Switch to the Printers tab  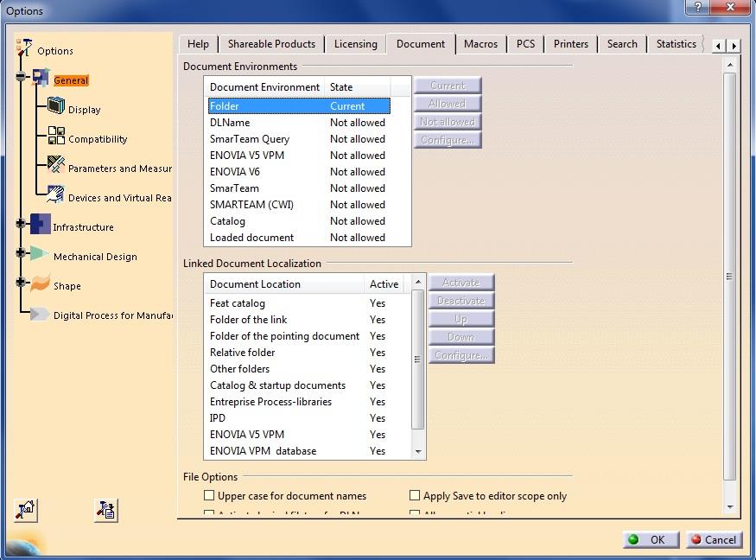click(x=571, y=44)
